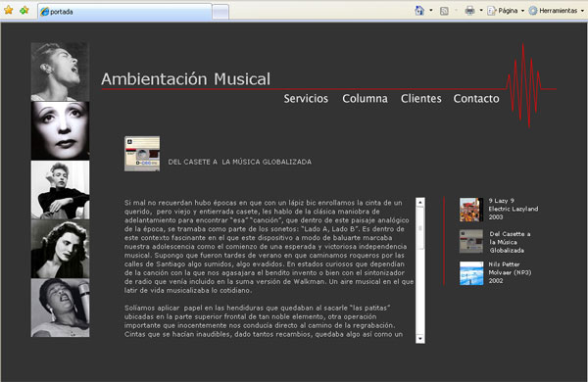Click the singer with microphone photo
588x382 pixels.
60,308
